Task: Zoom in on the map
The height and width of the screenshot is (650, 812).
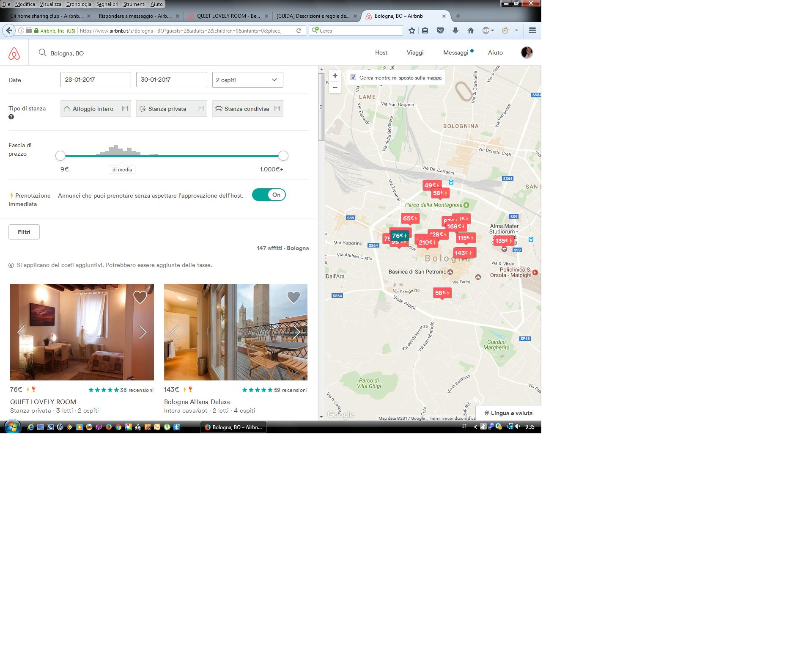Action: click(335, 76)
